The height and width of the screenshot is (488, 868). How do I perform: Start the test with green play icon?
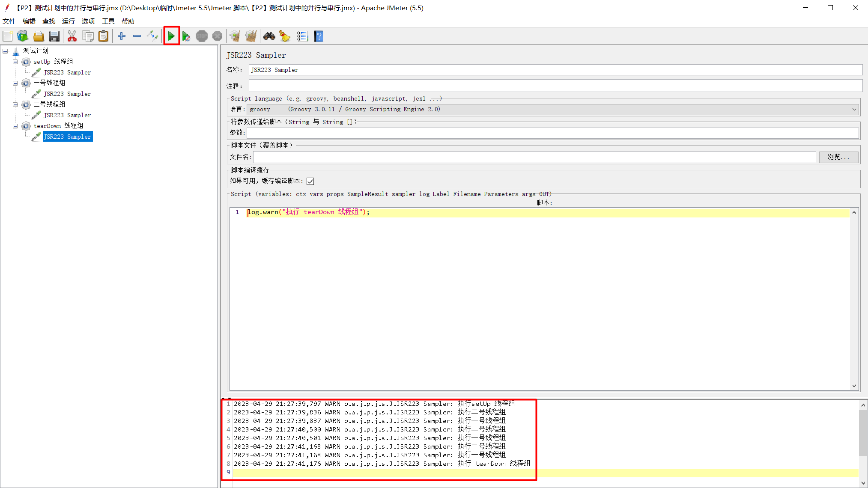[171, 36]
